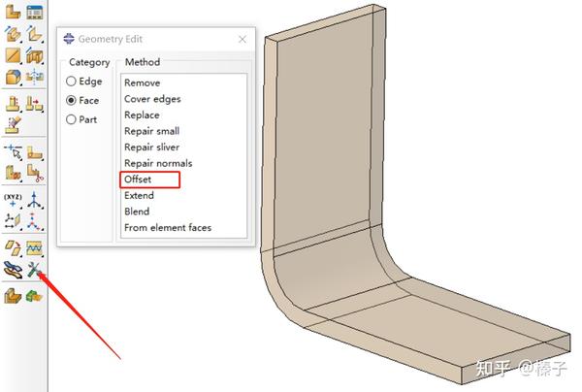Viewport: 582px width, 392px height.
Task: Select From element faces method
Action: (x=168, y=228)
